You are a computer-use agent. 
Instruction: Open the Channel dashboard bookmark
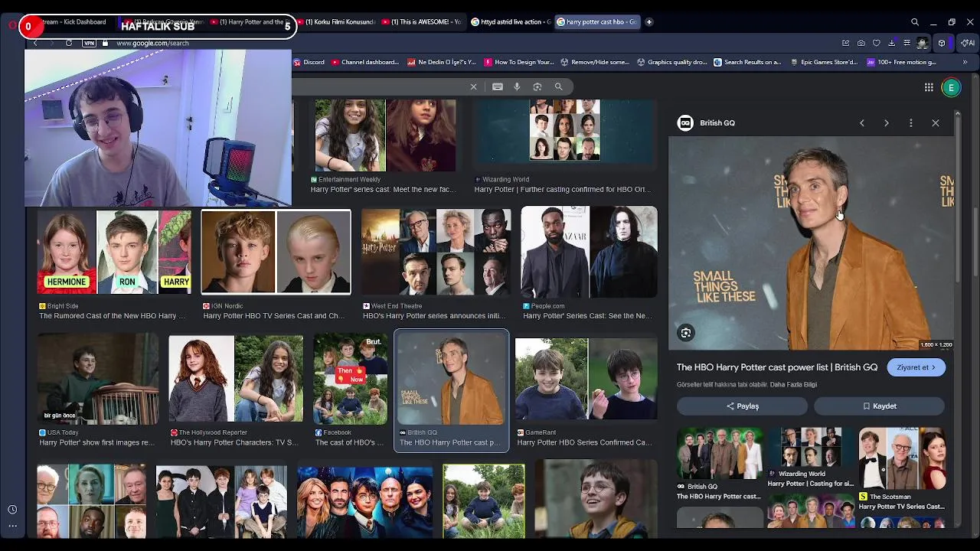click(364, 62)
